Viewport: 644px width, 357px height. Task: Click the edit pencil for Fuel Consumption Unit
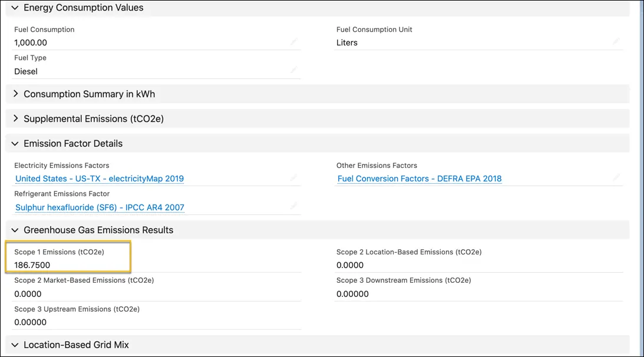pyautogui.click(x=616, y=41)
